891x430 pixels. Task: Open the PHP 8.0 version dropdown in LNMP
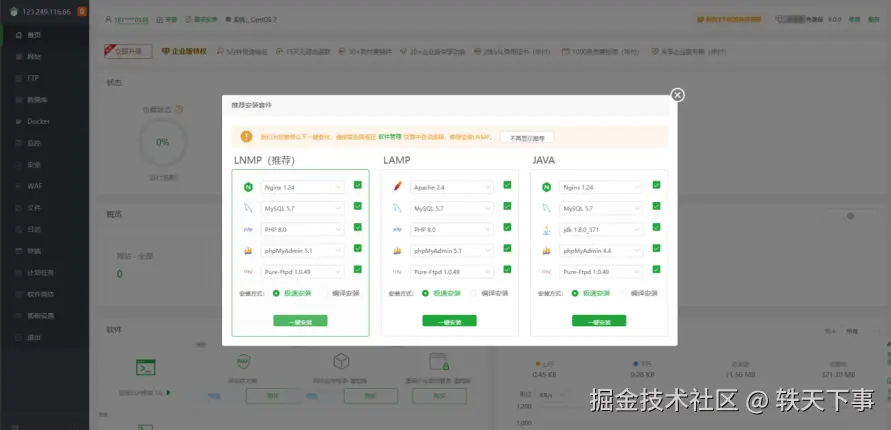tap(302, 229)
